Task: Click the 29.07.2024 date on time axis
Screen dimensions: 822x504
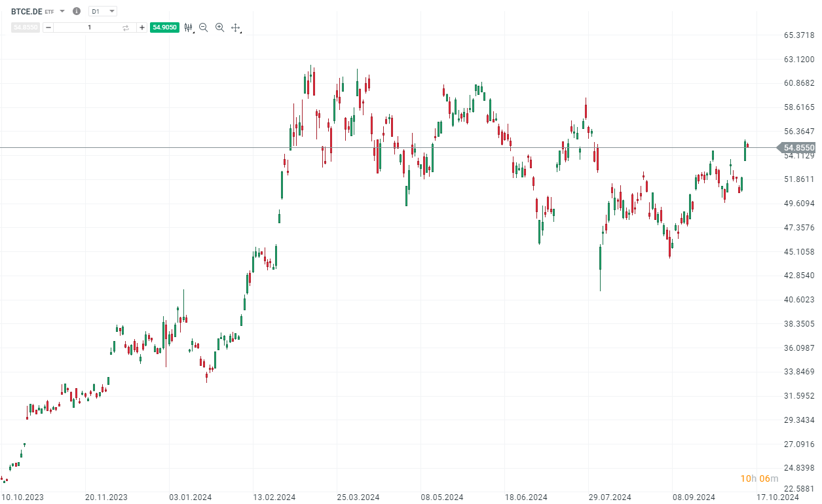Action: (x=610, y=497)
